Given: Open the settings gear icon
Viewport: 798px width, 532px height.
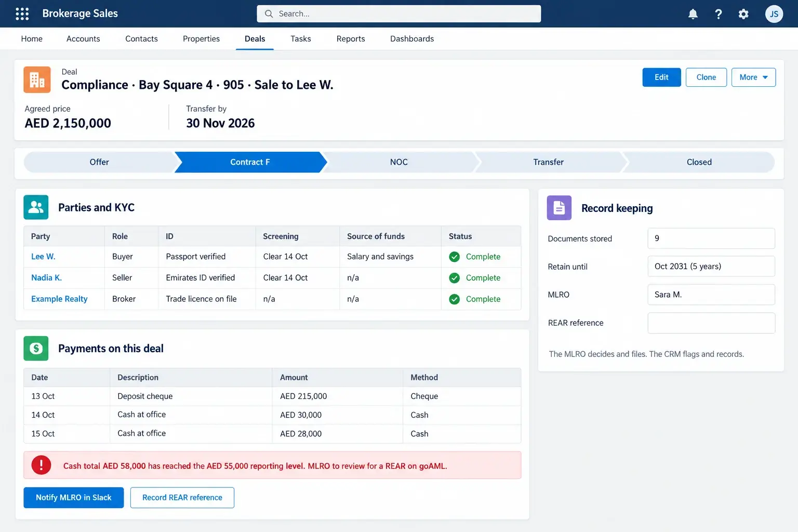Looking at the screenshot, I should click(x=743, y=14).
